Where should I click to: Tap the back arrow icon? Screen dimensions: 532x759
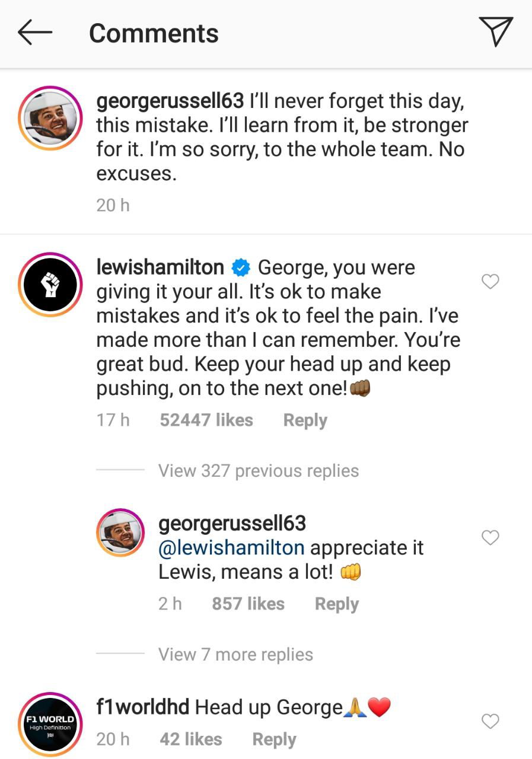coord(35,33)
